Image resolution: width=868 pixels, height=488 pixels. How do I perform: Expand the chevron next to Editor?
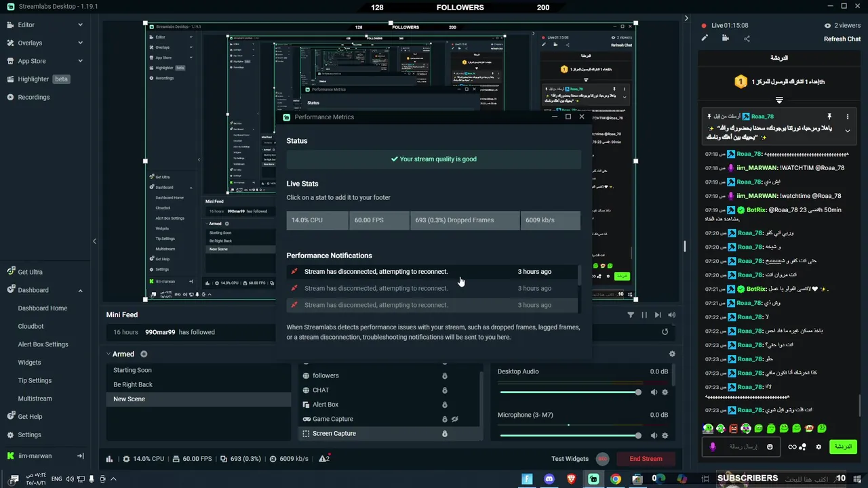(80, 24)
